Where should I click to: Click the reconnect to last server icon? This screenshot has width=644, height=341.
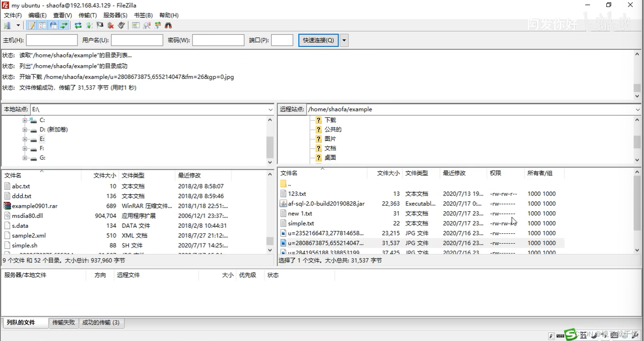121,25
